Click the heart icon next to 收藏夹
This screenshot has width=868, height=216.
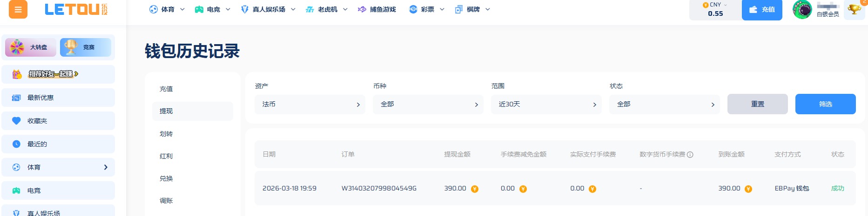16,121
